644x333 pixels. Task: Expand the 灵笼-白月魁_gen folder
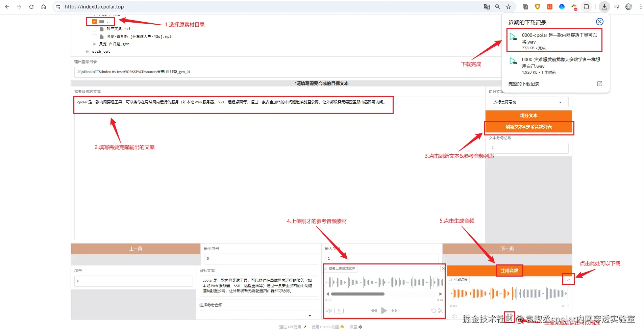tap(95, 44)
